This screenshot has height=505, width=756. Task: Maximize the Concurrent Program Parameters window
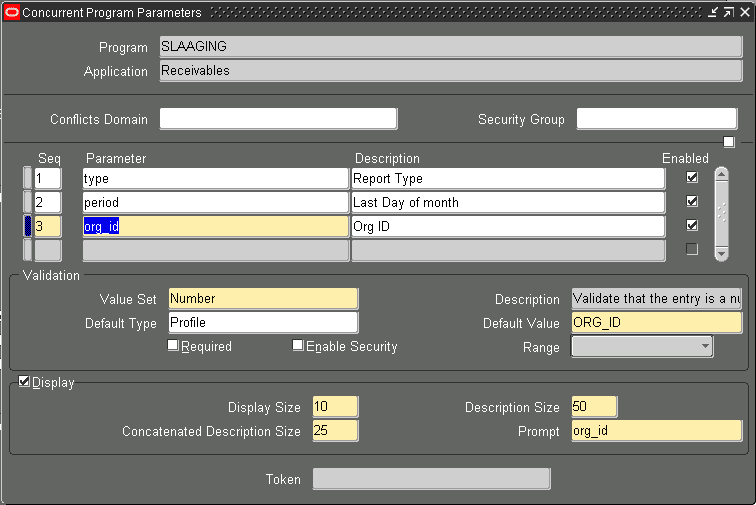pos(727,13)
